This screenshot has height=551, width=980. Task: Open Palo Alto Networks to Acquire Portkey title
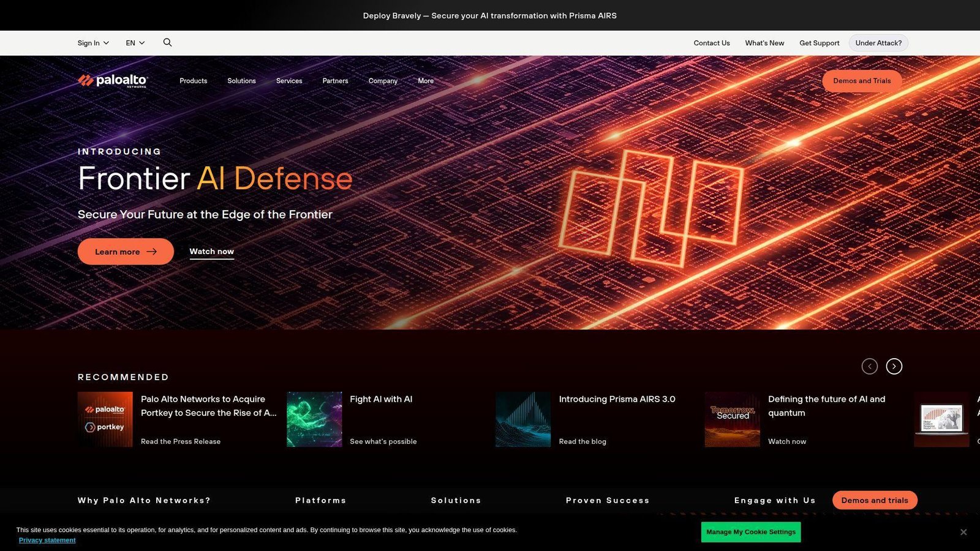(x=209, y=406)
